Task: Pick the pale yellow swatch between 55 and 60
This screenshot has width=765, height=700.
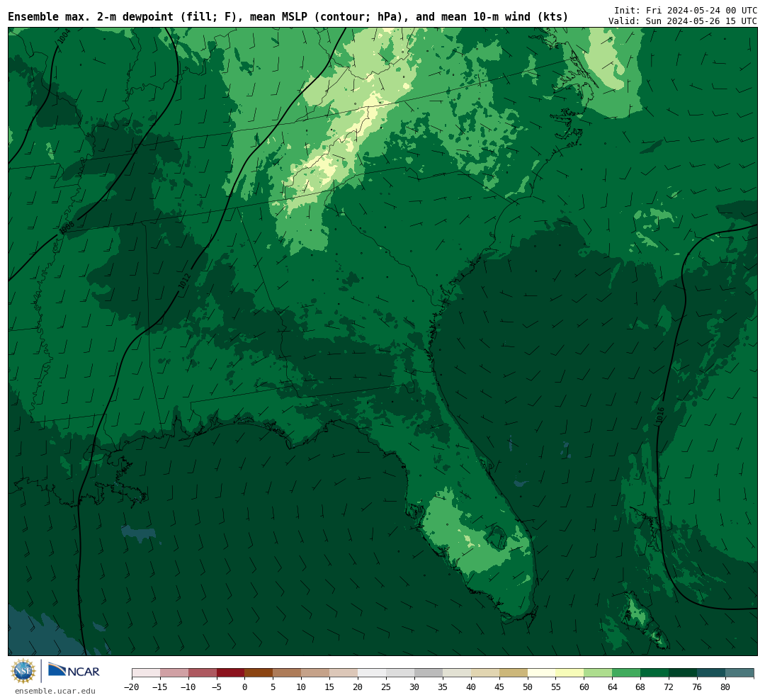Action: click(x=570, y=673)
